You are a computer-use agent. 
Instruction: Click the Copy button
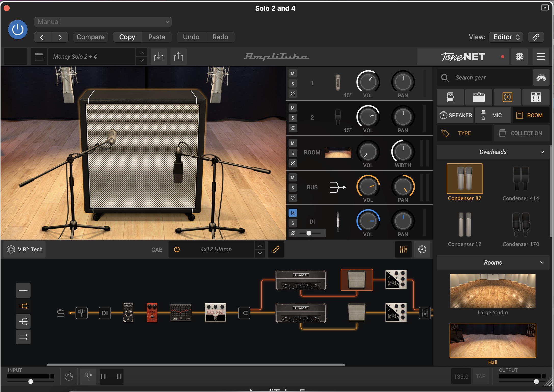pos(127,37)
